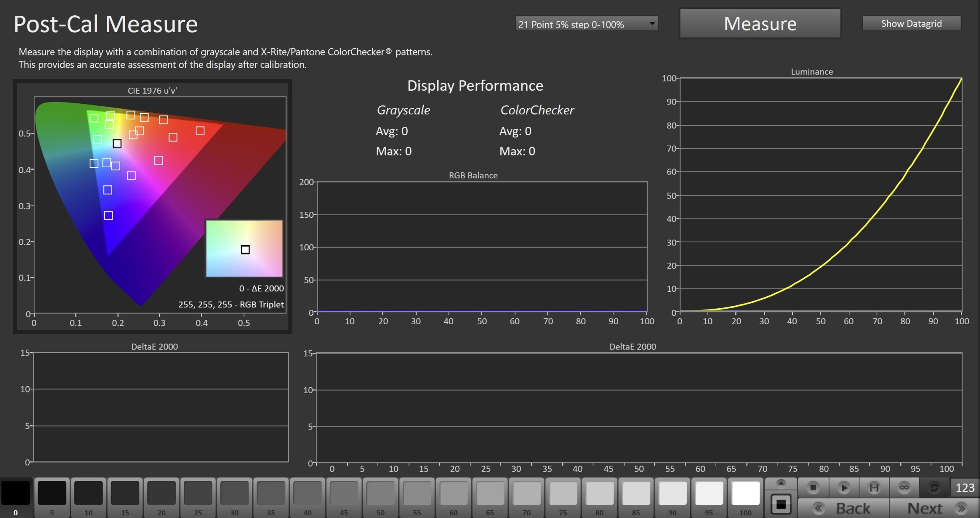Image resolution: width=980 pixels, height=518 pixels.
Task: Click the wide DeltaE 2000 grayscale chart
Action: 639,407
